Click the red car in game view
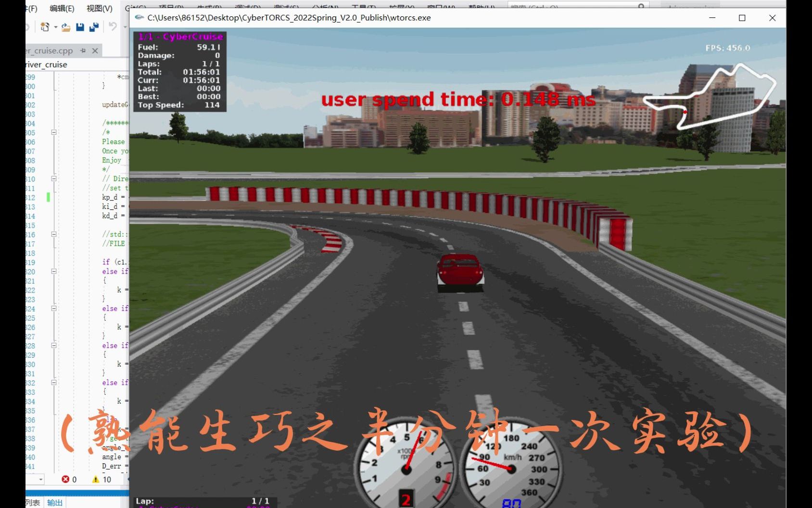The height and width of the screenshot is (508, 812). (x=460, y=273)
